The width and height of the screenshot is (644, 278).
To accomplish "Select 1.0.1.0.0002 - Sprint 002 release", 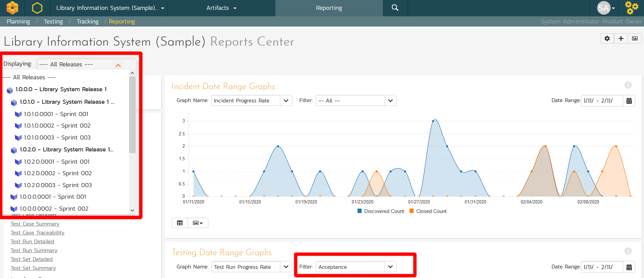I will [x=57, y=126].
